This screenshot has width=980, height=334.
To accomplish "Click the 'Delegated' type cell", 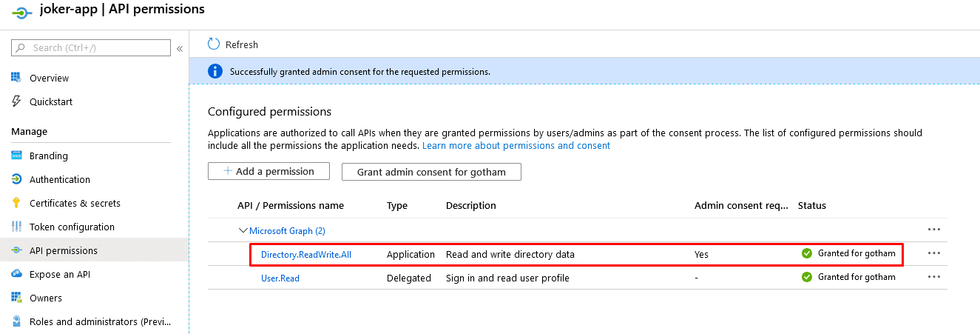I will (409, 278).
